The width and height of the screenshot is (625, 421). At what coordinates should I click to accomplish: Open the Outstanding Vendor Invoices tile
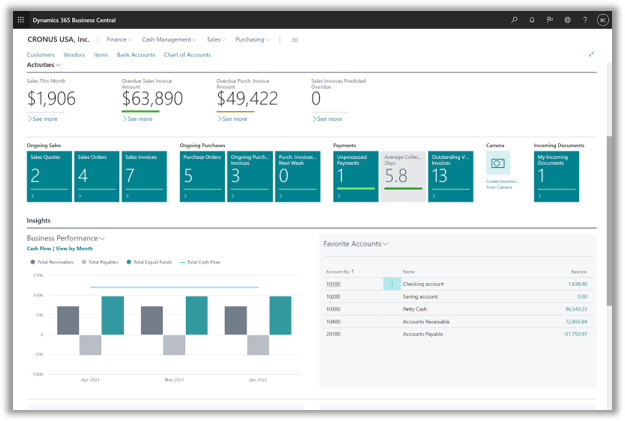coord(451,176)
